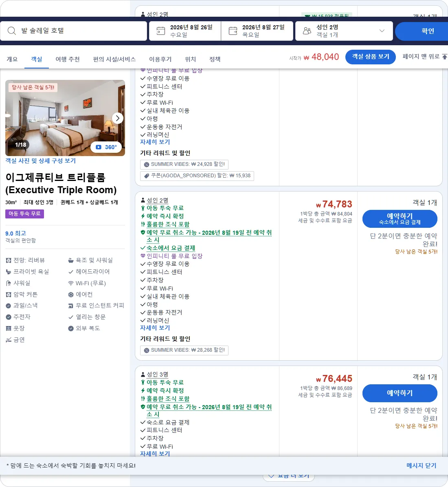Click the 금연 no-smoking icon

(9, 340)
